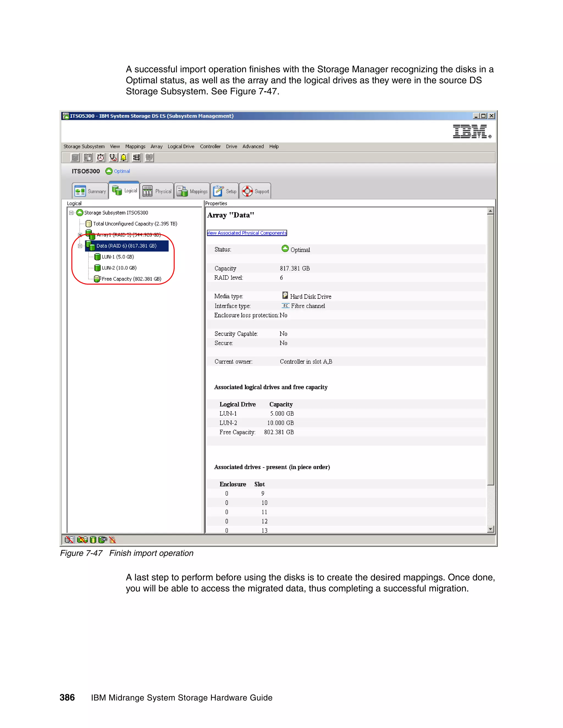
Task: Select Free Capacity (802.381 GB) tree item
Action: point(131,279)
